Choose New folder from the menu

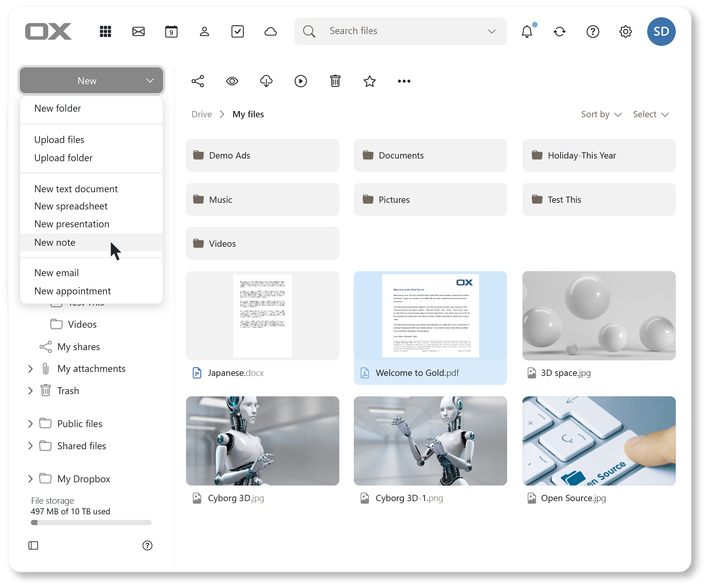point(91,108)
